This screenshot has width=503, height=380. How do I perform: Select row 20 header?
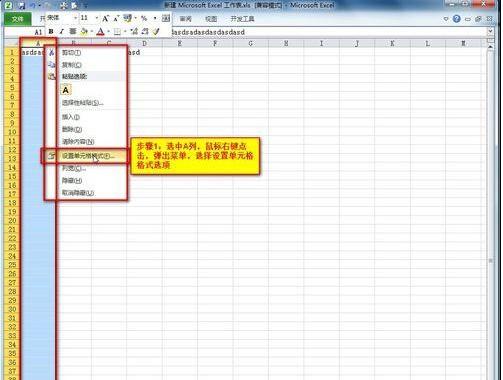12,220
